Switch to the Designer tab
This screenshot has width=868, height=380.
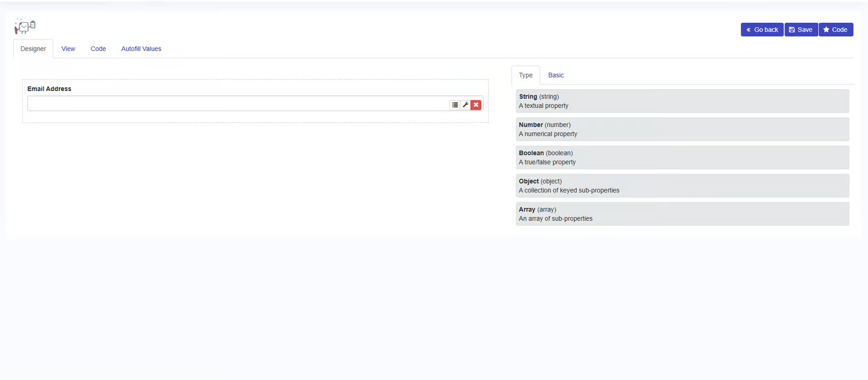click(33, 49)
